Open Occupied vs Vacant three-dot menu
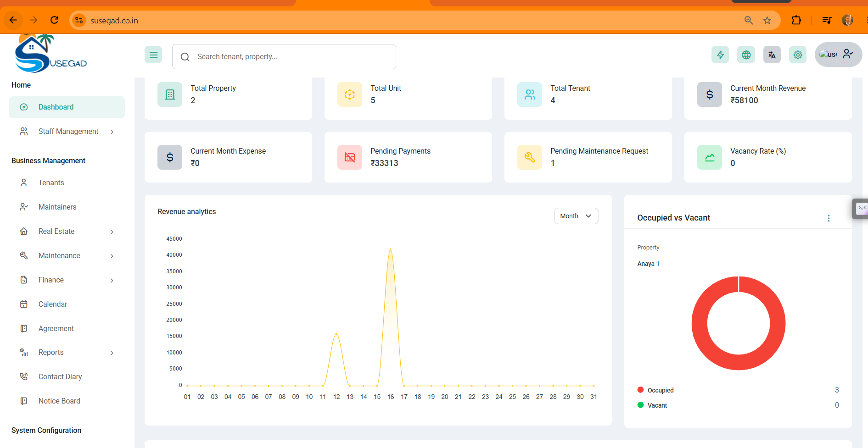Screen dimensions: 868x448 click(829, 218)
